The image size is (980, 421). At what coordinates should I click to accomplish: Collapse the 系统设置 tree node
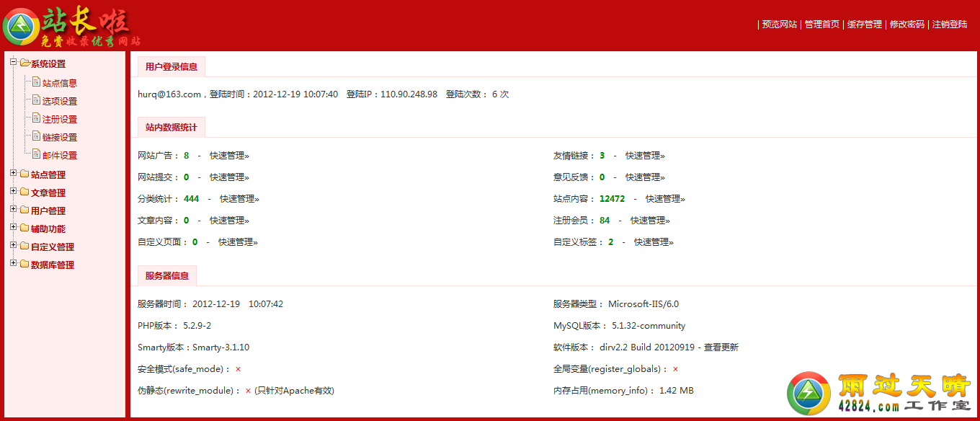pos(13,62)
